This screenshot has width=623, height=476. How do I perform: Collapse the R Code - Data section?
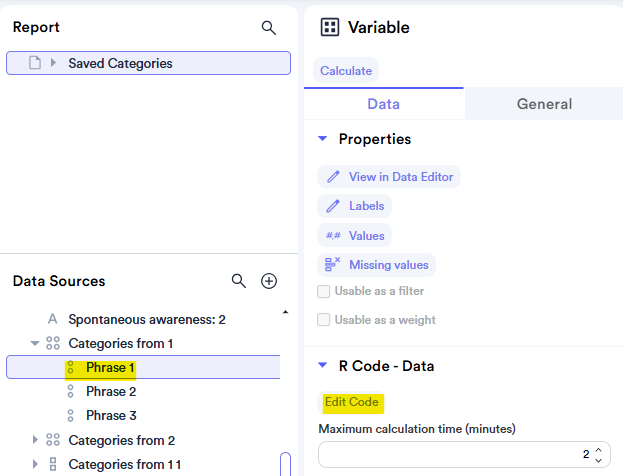(323, 366)
